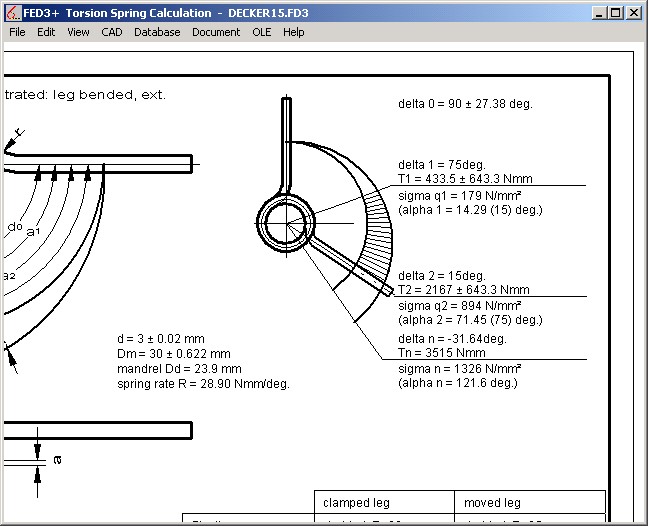Click the 'moved leg' table header
Viewport: 648px width, 526px height.
click(493, 503)
